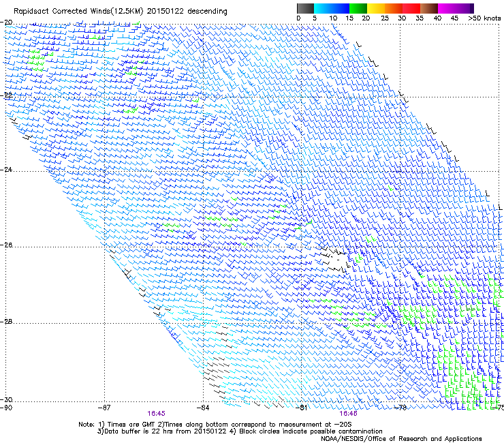504x443 pixels.
Task: Click the word 'descending' in the title
Action: click(207, 11)
